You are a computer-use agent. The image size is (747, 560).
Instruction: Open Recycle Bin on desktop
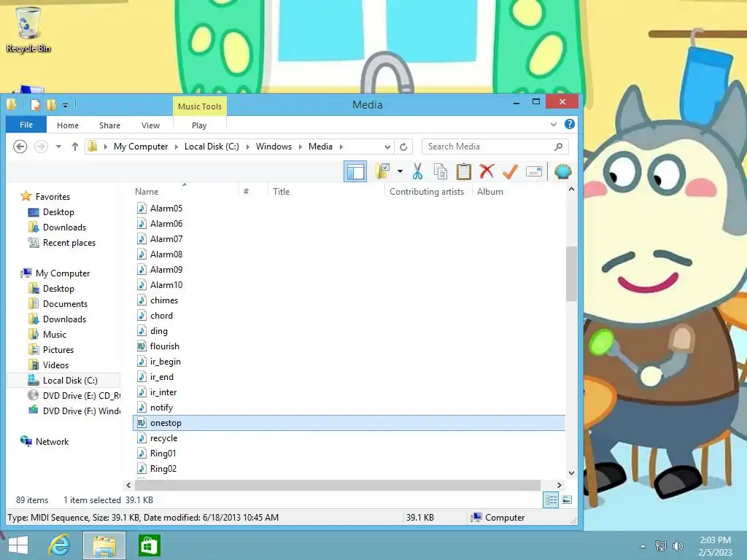[x=28, y=29]
